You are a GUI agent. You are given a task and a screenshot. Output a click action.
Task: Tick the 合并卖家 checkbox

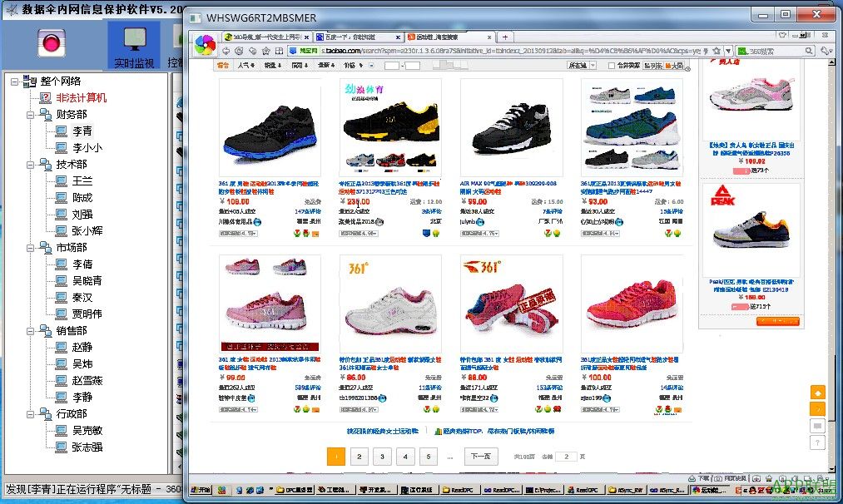click(x=612, y=66)
